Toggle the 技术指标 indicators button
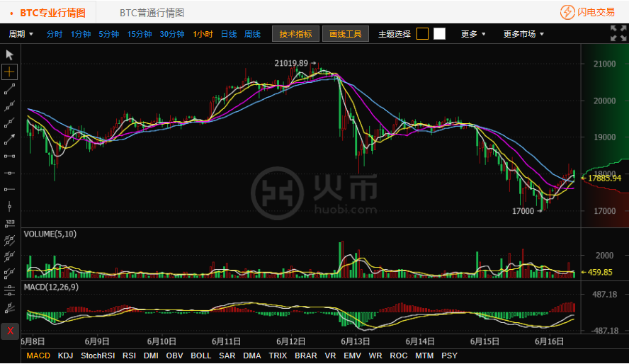This screenshot has height=364, width=629. pos(295,34)
